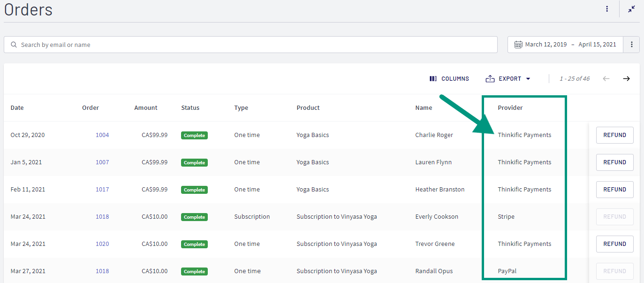Viewport: 644px width, 283px height.
Task: Refund Heather Branston's order
Action: (614, 190)
